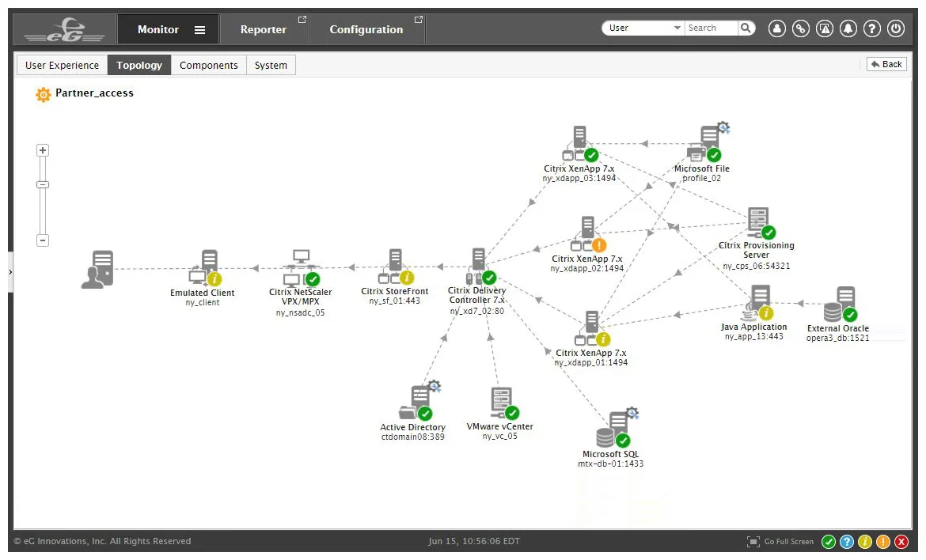The width and height of the screenshot is (926, 560).
Task: Select the Java Application node icon
Action: coord(757,303)
